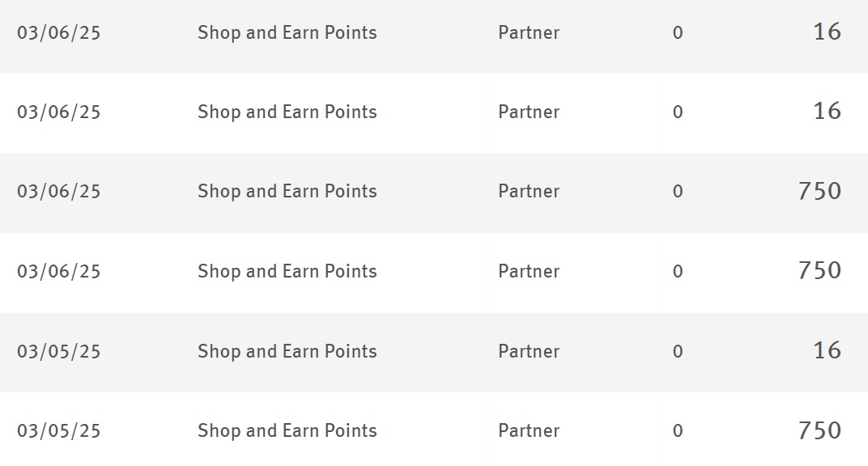The image size is (868, 466).
Task: Click "Partner" in the fourth row
Action: pyautogui.click(x=529, y=271)
